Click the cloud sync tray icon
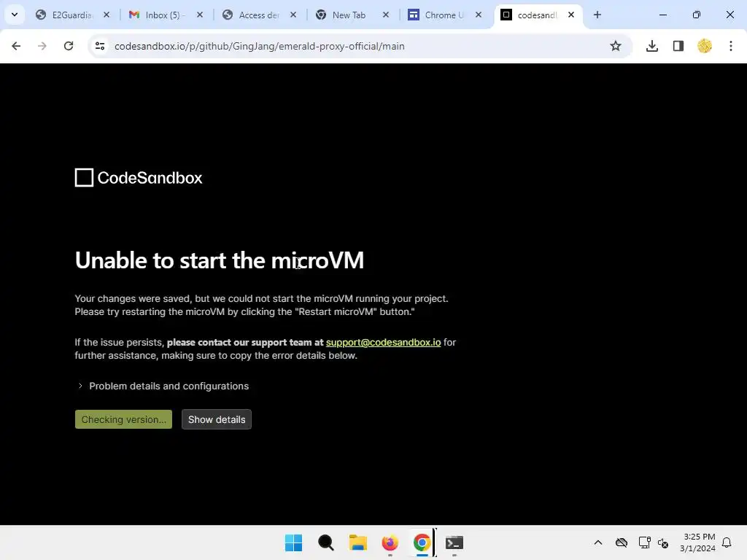Image resolution: width=747 pixels, height=560 pixels. [x=622, y=542]
